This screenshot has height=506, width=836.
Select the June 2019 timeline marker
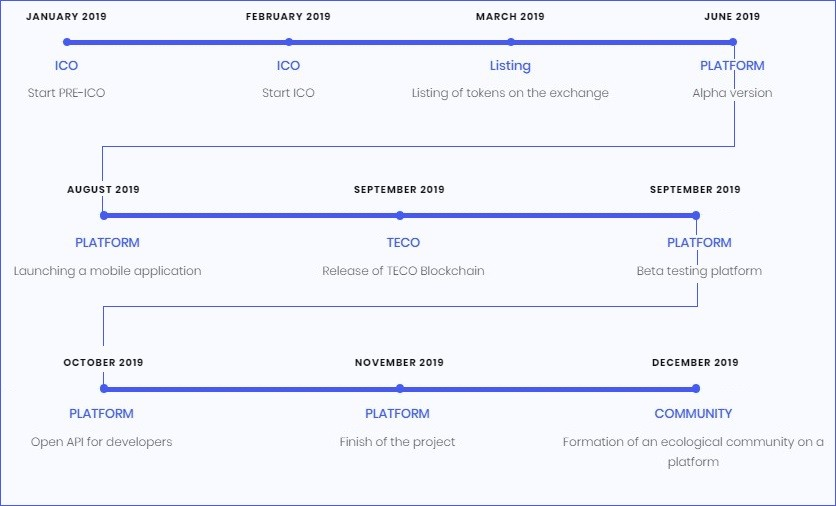tap(733, 42)
